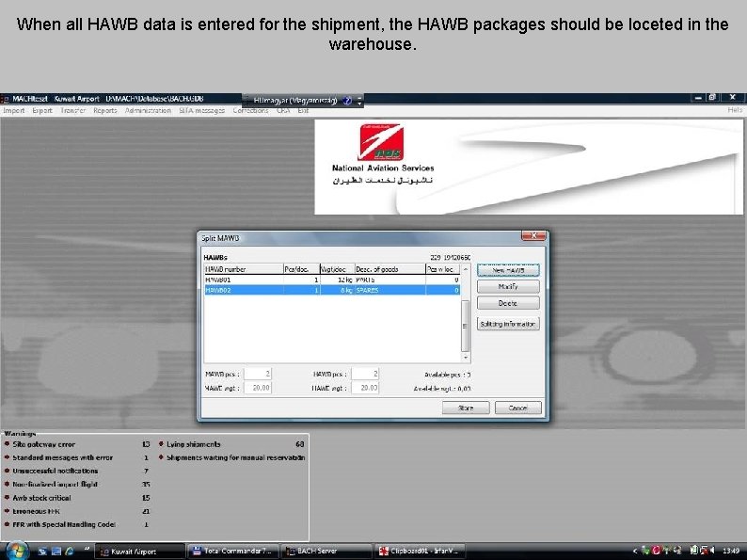The height and width of the screenshot is (560, 747).
Task: Select the HAWB02 row
Action: pyautogui.click(x=332, y=290)
